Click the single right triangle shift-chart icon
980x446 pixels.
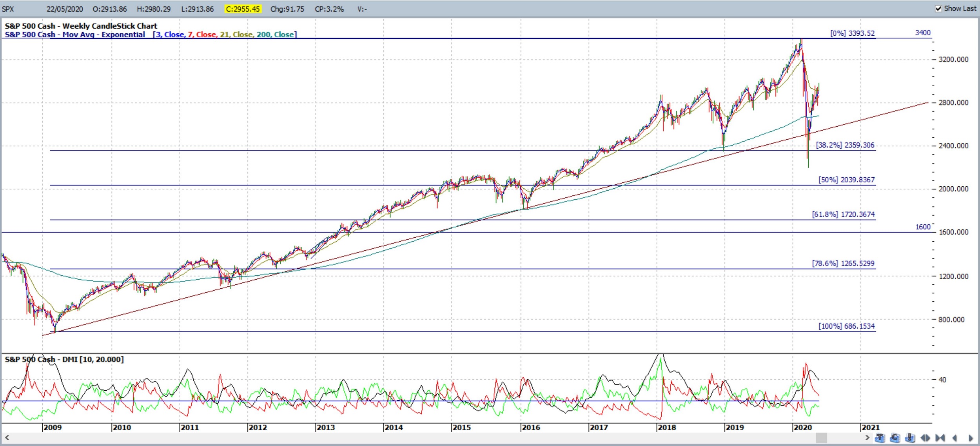[971, 438]
